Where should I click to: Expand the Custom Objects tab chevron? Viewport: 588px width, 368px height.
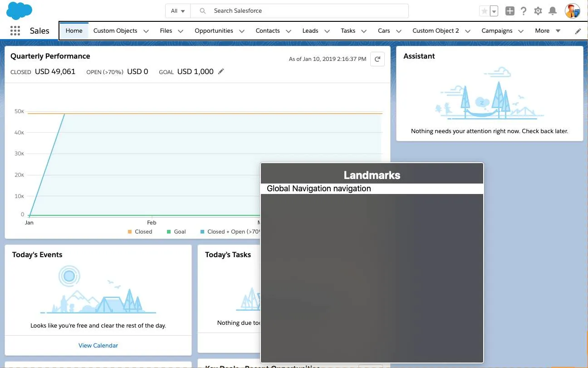click(146, 31)
